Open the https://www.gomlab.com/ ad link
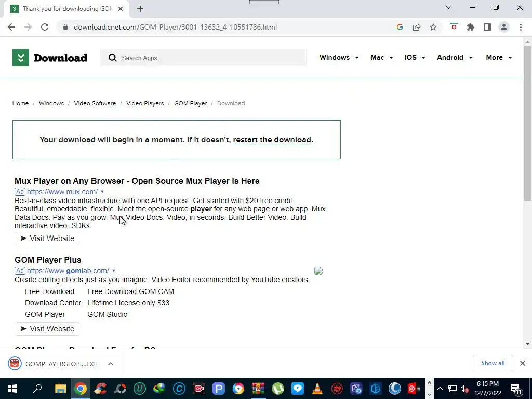532x399 pixels. (68, 271)
